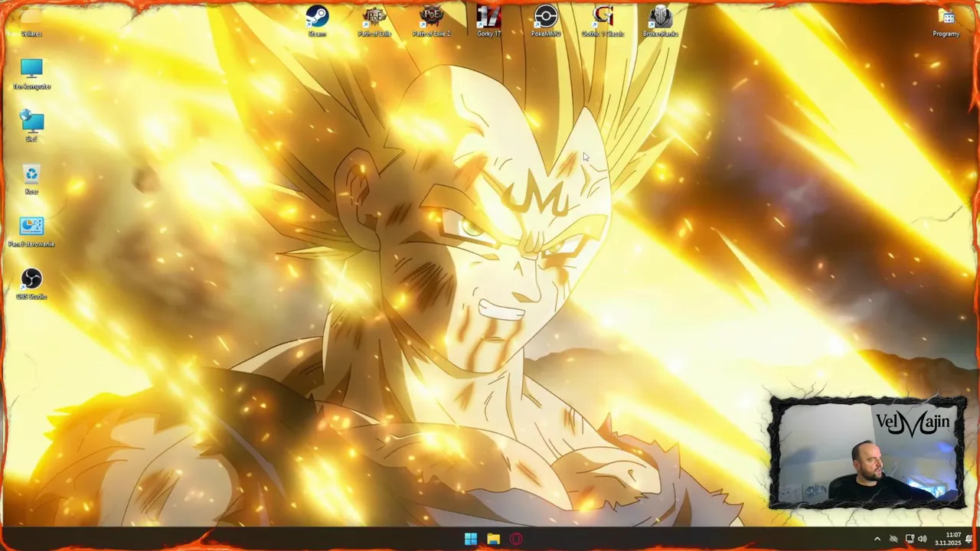The height and width of the screenshot is (551, 980).
Task: Open the Gothic 1 Classic shortcut
Action: click(x=603, y=21)
